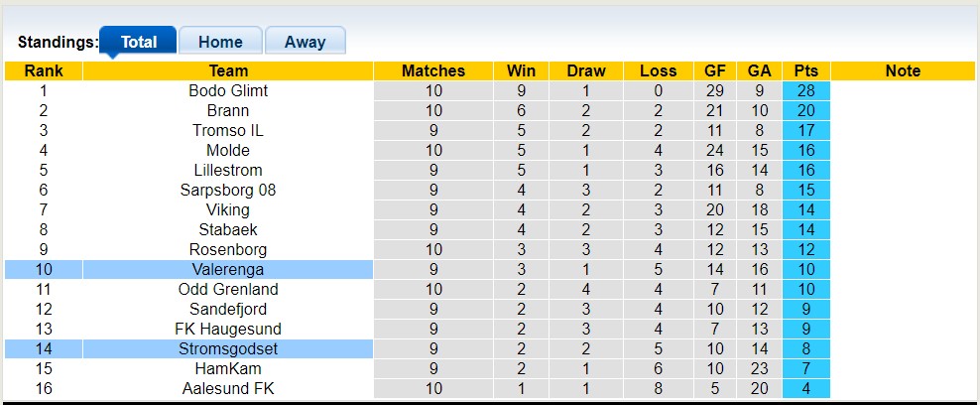
Task: Click the Matches column header
Action: pyautogui.click(x=433, y=70)
